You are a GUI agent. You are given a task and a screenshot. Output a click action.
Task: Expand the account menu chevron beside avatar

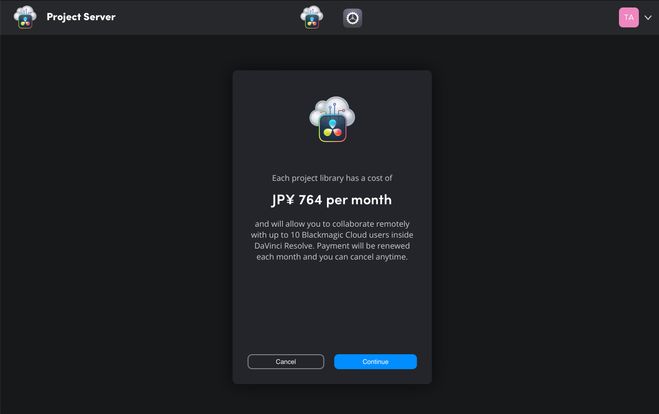pyautogui.click(x=648, y=18)
